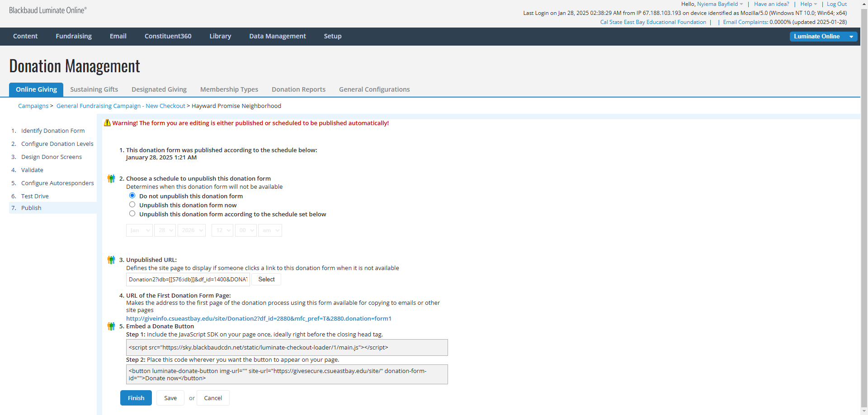868x415 pixels.
Task: Go to step Configure Donation Levels
Action: click(x=57, y=144)
